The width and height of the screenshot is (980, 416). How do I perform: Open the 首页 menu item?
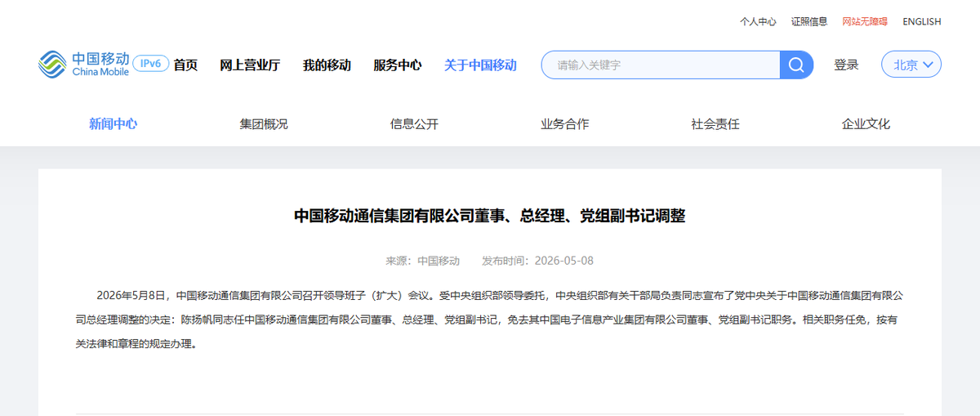click(x=185, y=65)
